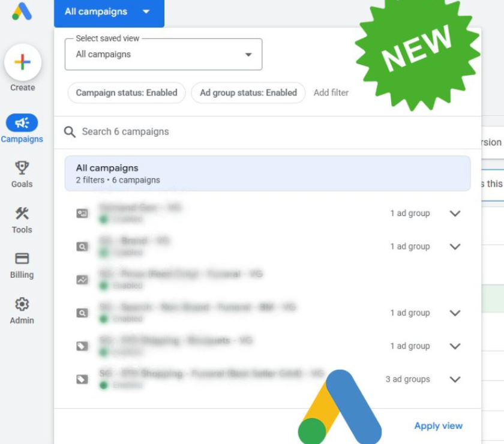Expand the All campaigns blue dropdown

click(x=109, y=13)
